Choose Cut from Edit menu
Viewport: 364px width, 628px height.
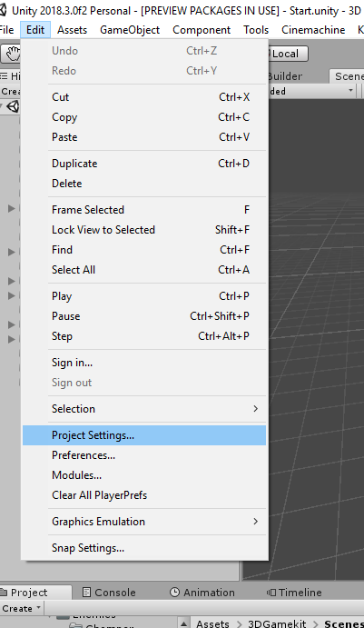click(144, 97)
